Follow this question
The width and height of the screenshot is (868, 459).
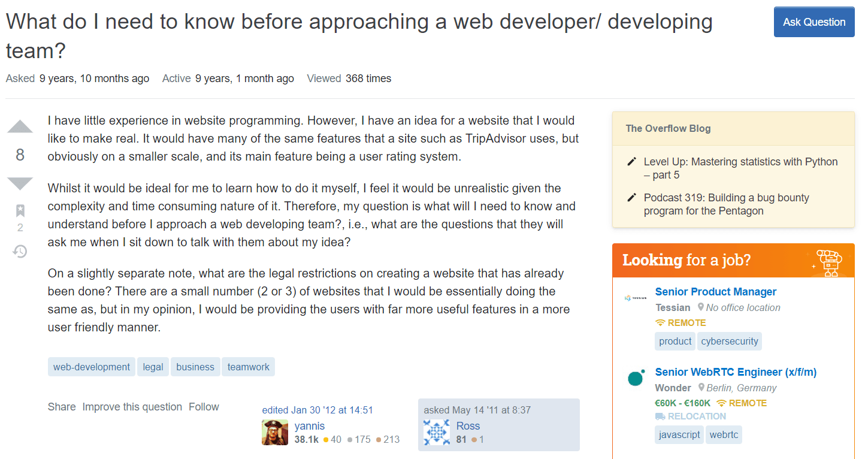coord(204,407)
